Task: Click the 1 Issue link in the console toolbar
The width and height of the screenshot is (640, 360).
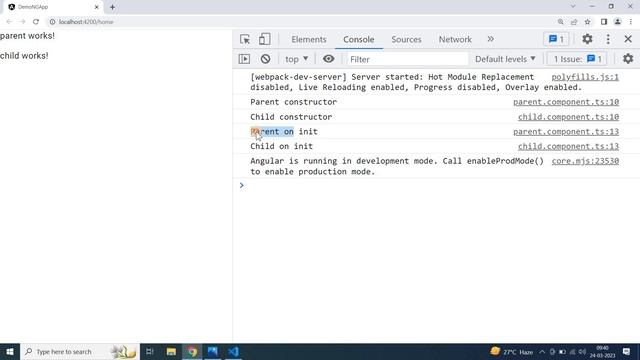Action: pyautogui.click(x=577, y=59)
